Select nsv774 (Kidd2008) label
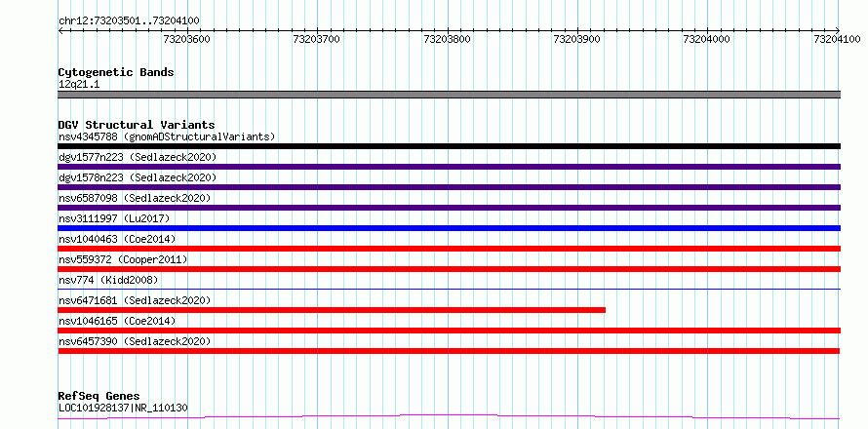The width and height of the screenshot is (868, 429). pyautogui.click(x=108, y=280)
